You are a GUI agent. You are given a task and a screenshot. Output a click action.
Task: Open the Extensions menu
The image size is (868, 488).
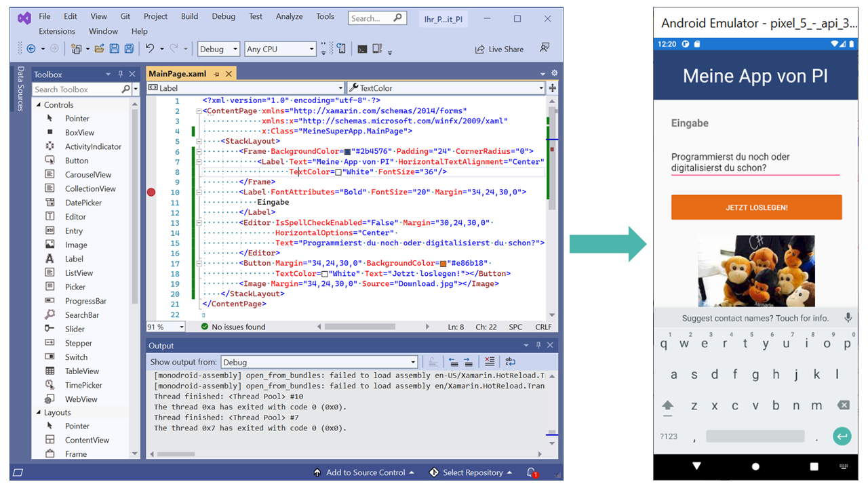[57, 31]
